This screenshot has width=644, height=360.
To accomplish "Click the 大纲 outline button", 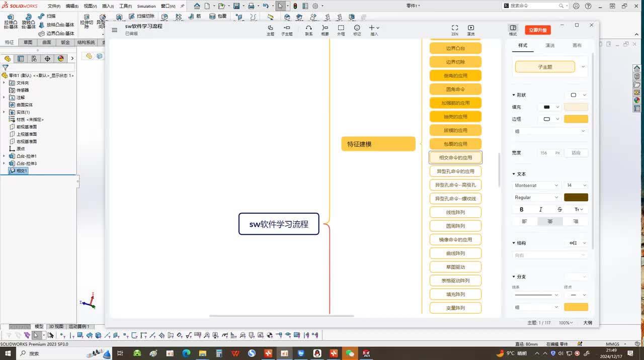I will pyautogui.click(x=587, y=323).
